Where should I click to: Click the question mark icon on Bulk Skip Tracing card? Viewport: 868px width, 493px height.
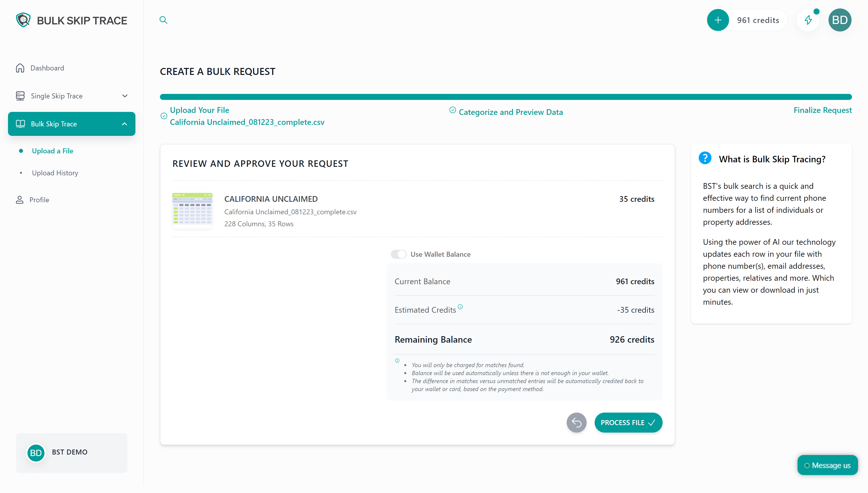click(705, 158)
